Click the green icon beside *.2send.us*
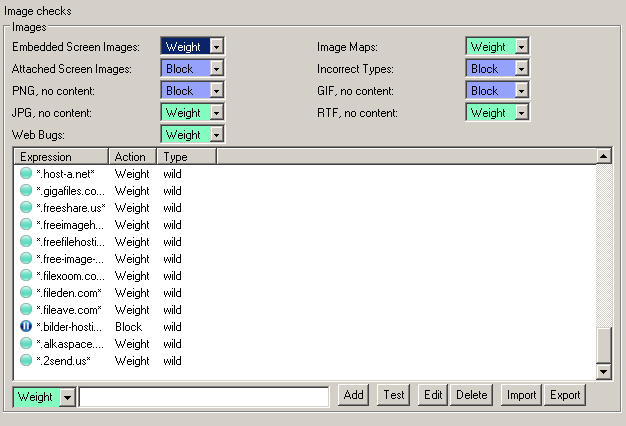 (26, 361)
